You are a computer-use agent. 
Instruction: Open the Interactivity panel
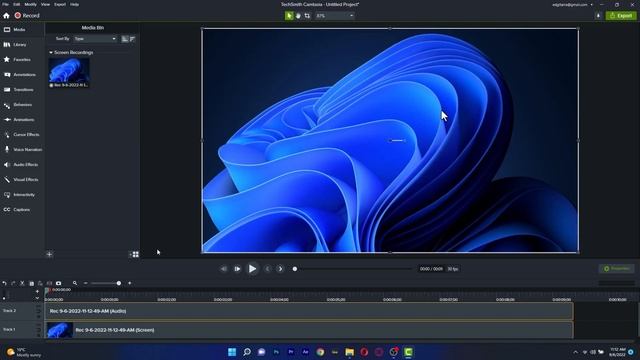pyautogui.click(x=22, y=195)
